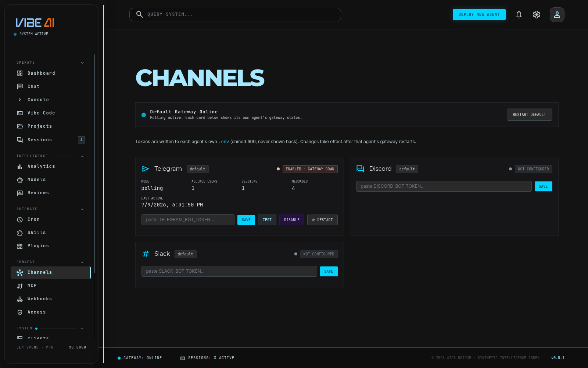Click Discord Not Configured status badge
The image size is (588, 368).
533,169
